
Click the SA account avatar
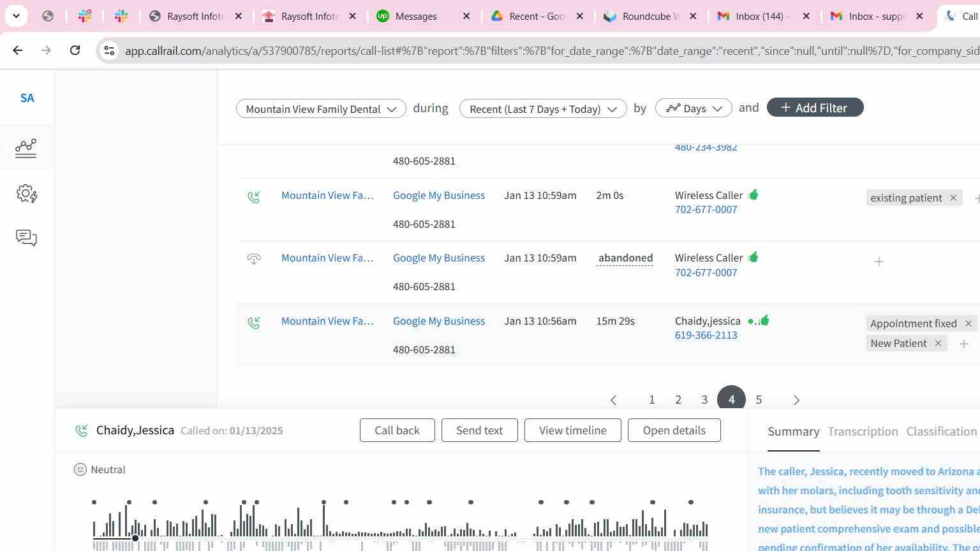(27, 98)
